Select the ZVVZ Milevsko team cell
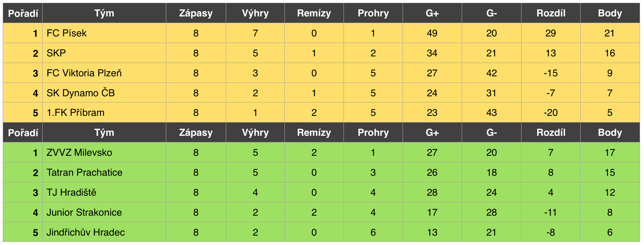The image size is (644, 245). pyautogui.click(x=104, y=153)
